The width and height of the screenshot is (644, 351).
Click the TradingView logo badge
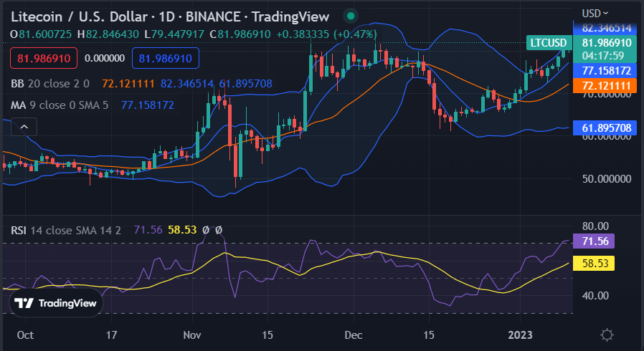[56, 303]
